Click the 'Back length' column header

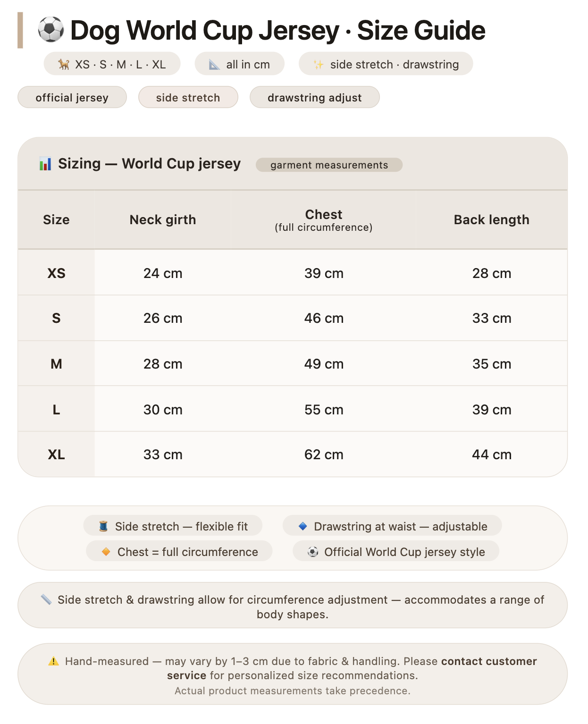click(x=492, y=220)
